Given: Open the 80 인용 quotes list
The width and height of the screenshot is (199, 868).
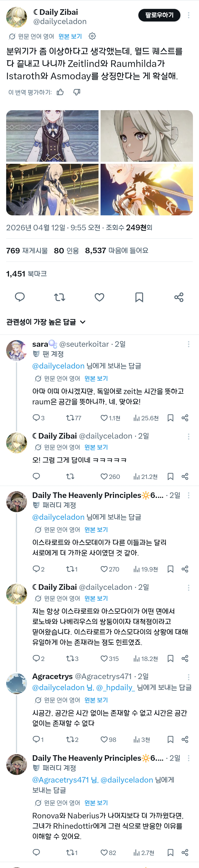Looking at the screenshot, I should (x=66, y=250).
